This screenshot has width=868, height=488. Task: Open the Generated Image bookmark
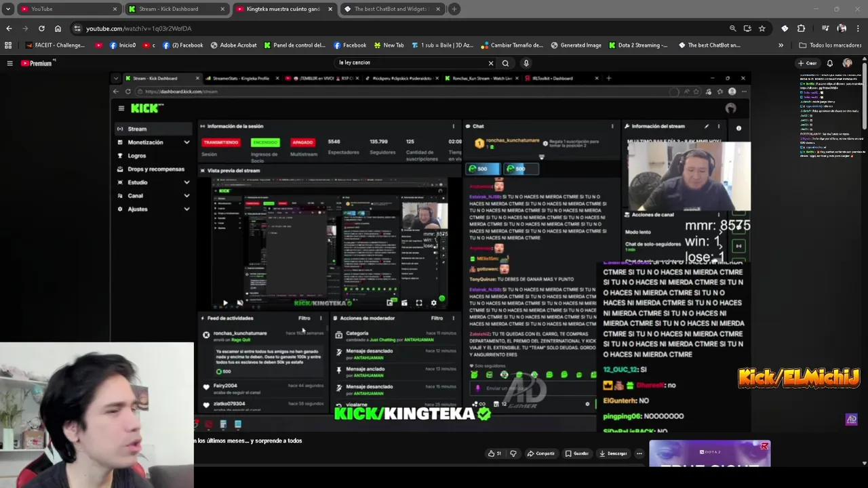coord(576,45)
